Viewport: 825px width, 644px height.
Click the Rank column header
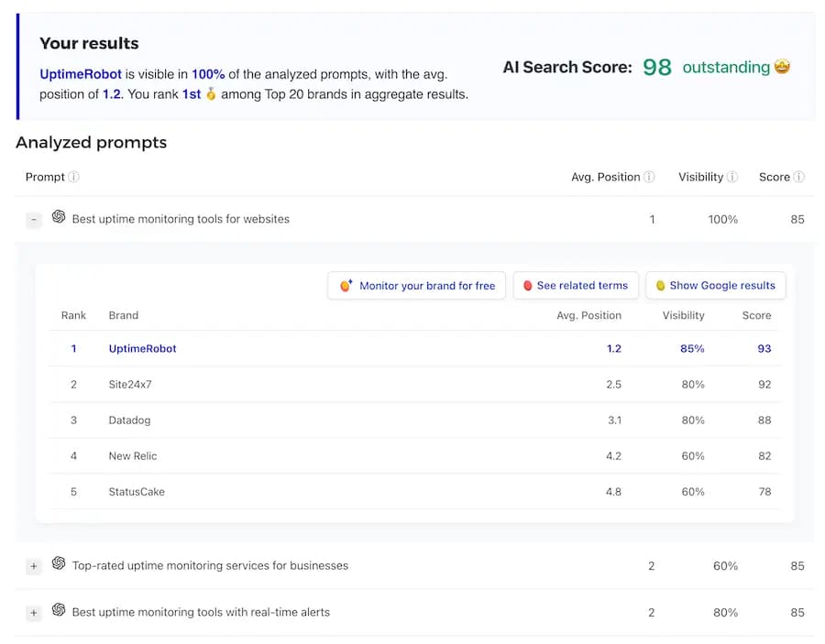pos(73,315)
